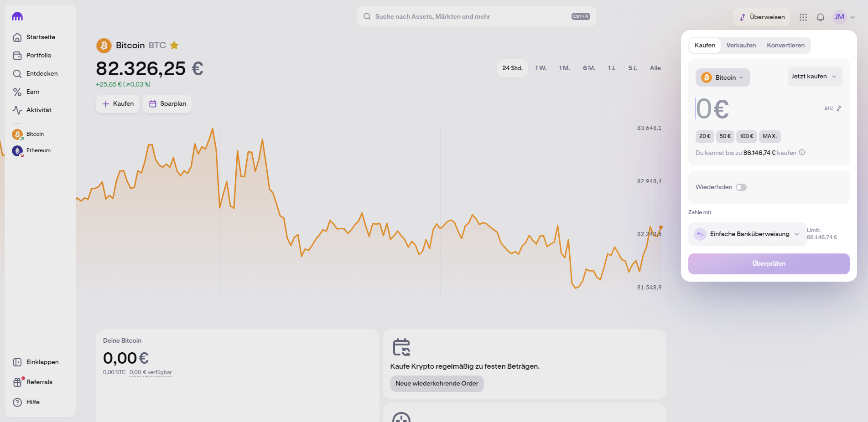The height and width of the screenshot is (422, 868).
Task: Click Neue wiederkehrende Order button
Action: pyautogui.click(x=437, y=384)
